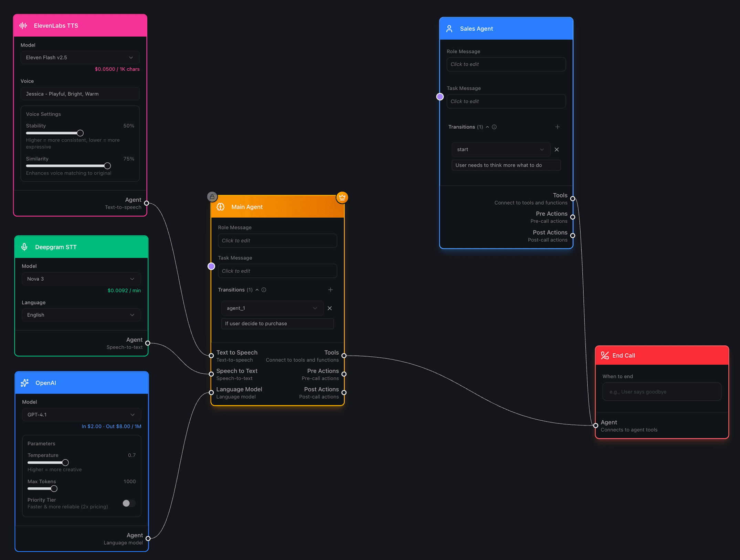Click the When to end input field
740x560 pixels.
pyautogui.click(x=661, y=391)
